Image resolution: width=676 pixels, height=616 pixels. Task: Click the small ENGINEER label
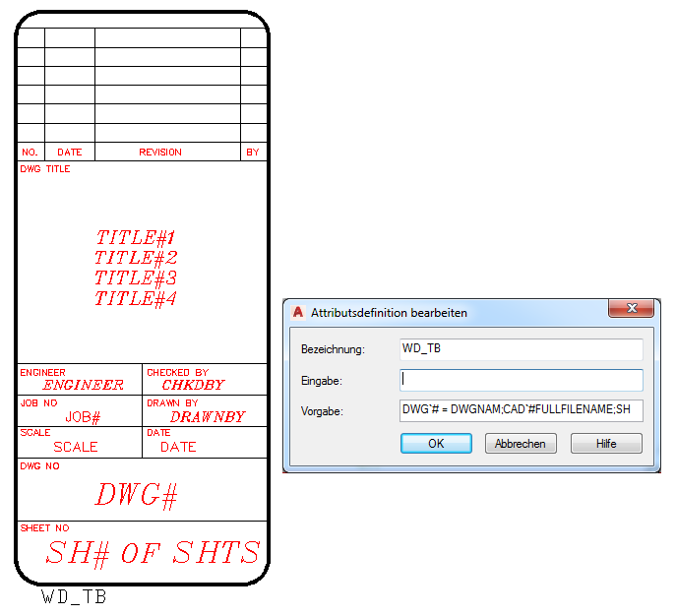42,372
